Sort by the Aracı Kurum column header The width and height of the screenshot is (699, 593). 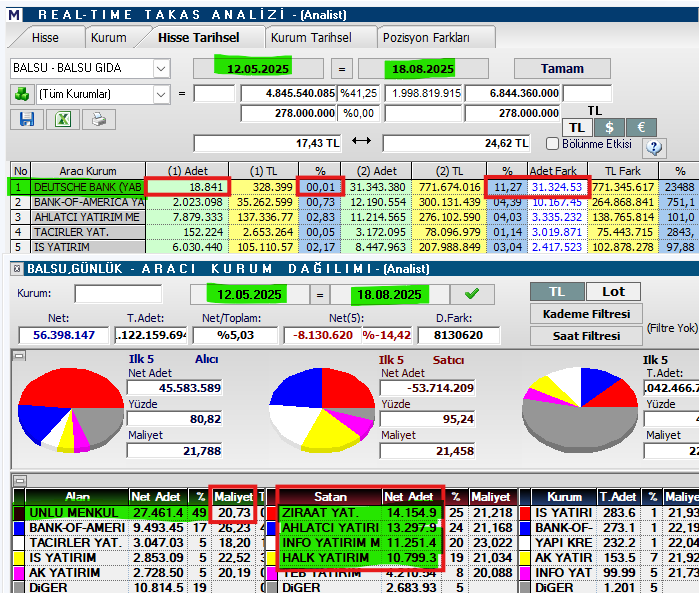pyautogui.click(x=88, y=171)
